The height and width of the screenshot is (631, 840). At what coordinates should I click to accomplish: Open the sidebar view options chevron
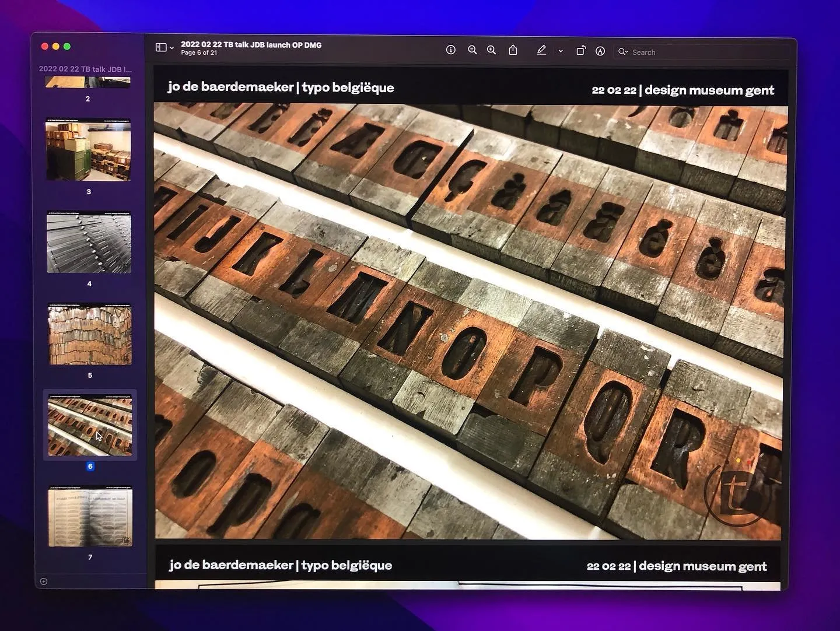[171, 48]
